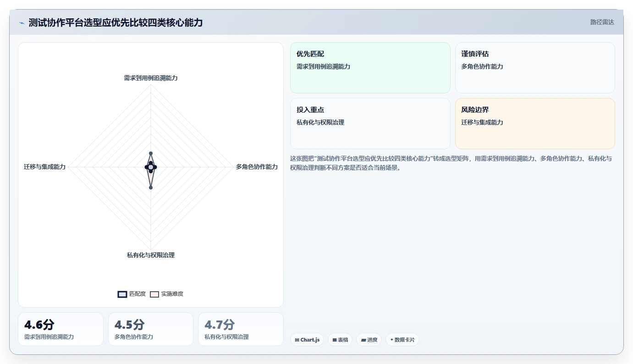Click the 表格 tag square icon

pos(335,340)
